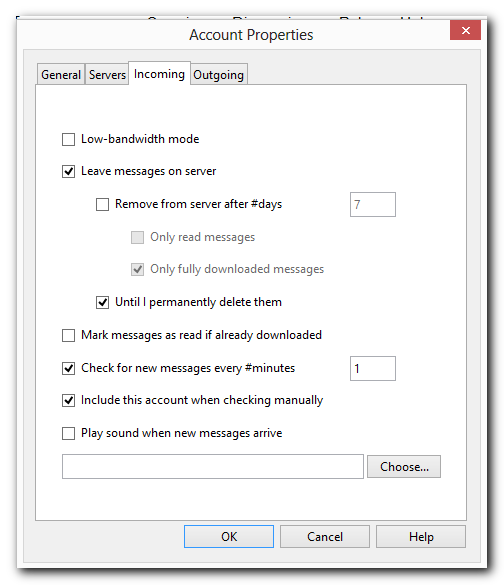Click the minutes interval input field

click(x=373, y=369)
